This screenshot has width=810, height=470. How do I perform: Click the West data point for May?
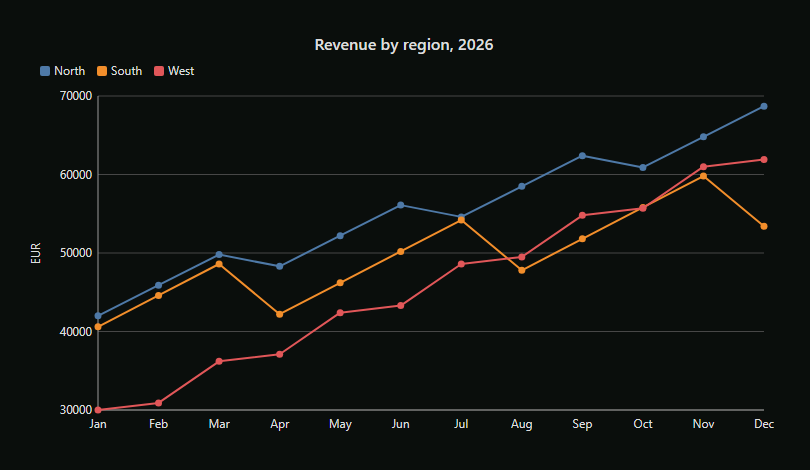(340, 313)
